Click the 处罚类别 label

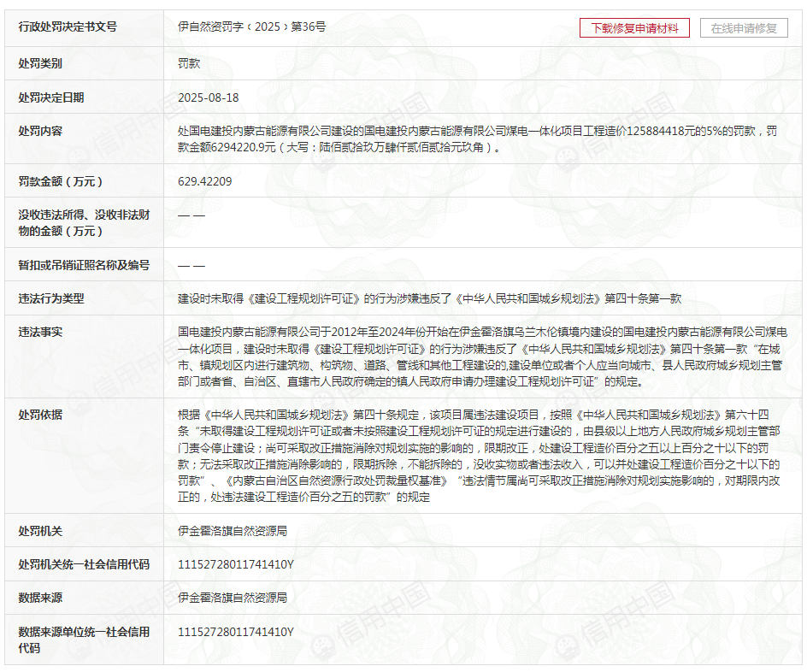coord(40,63)
